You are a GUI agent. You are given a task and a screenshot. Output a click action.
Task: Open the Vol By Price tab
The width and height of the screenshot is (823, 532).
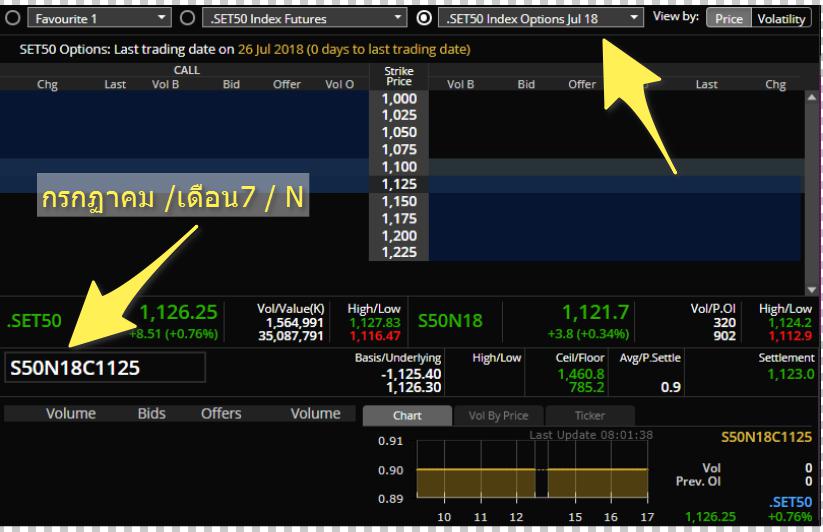(498, 416)
